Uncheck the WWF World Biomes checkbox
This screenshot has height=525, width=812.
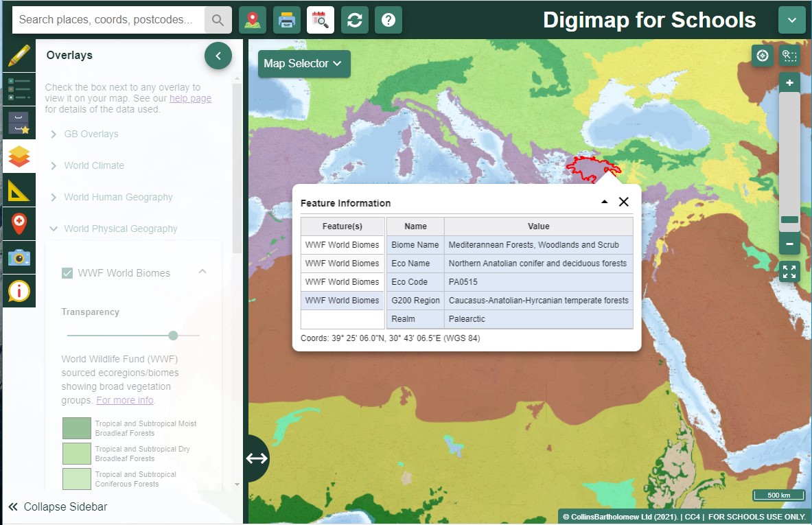point(67,273)
